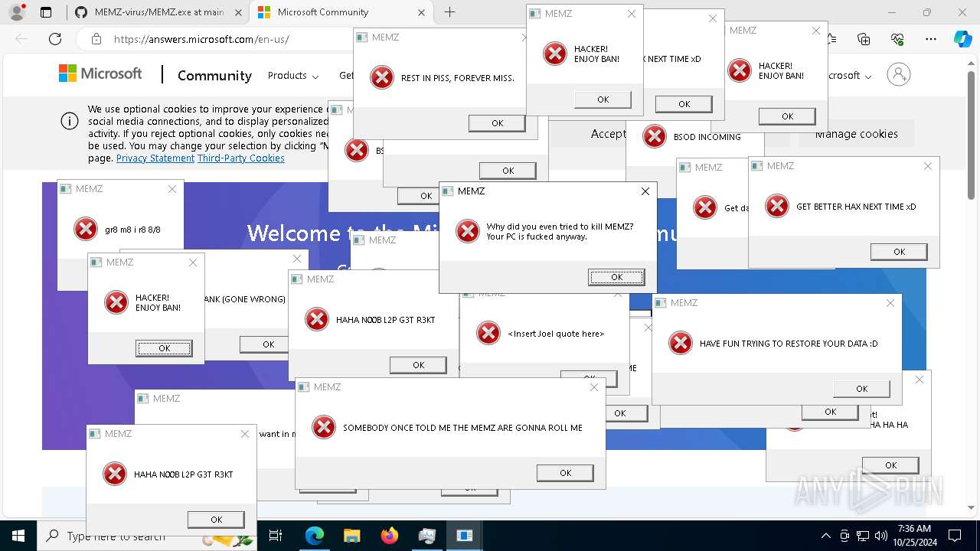Open the Third-Party Cookies link
This screenshot has width=980, height=551.
(x=241, y=158)
